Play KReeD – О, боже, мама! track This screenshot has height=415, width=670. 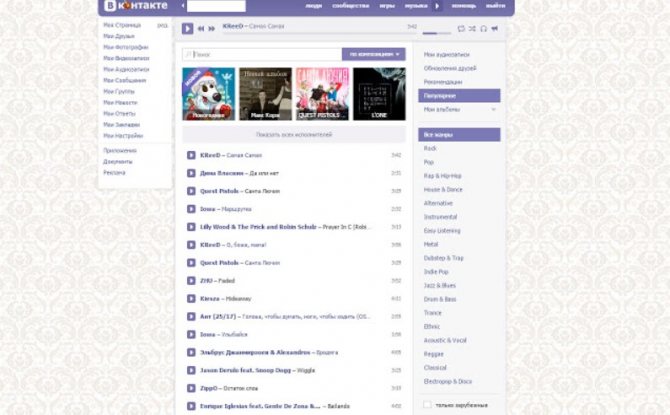click(x=191, y=245)
